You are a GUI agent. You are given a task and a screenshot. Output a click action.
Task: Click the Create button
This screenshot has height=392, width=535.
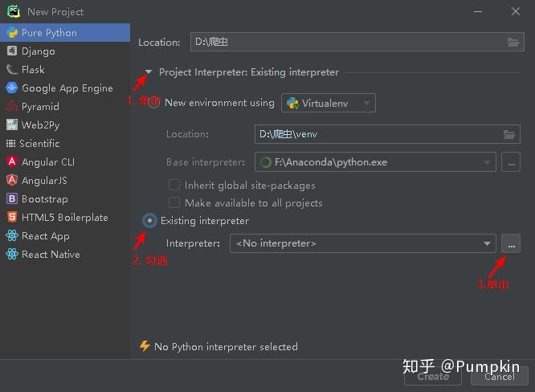[x=433, y=377]
